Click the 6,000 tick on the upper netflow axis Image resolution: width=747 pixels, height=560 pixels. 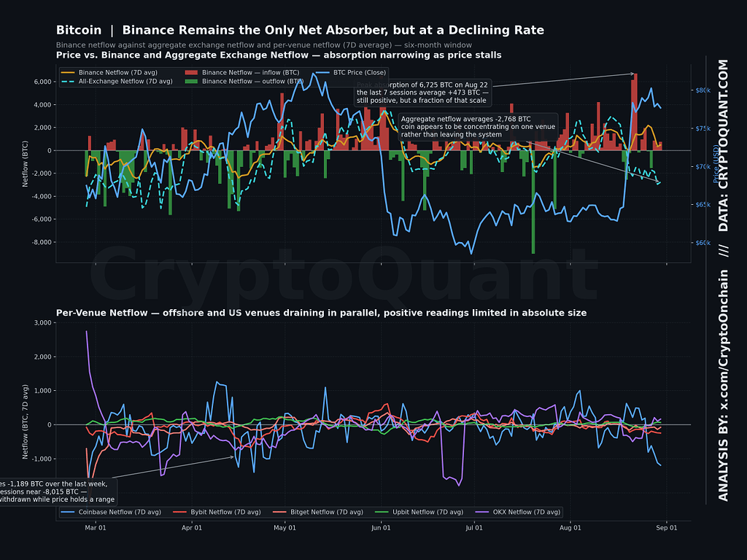pyautogui.click(x=42, y=82)
